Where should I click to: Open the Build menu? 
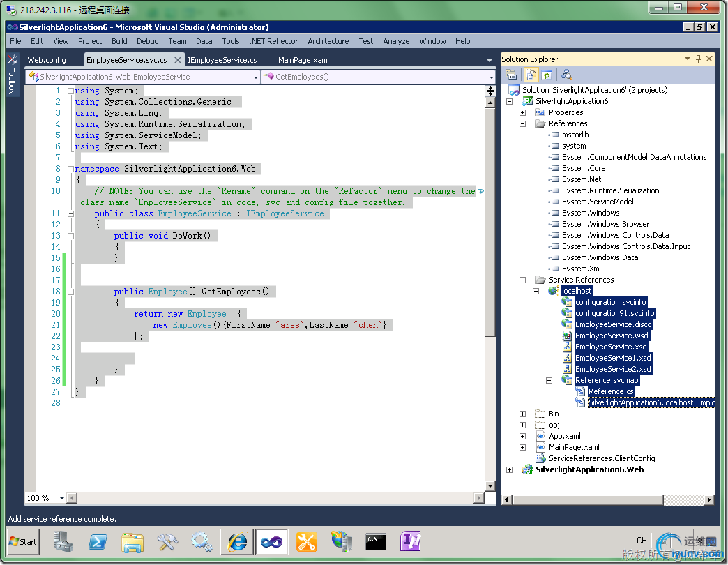[119, 41]
